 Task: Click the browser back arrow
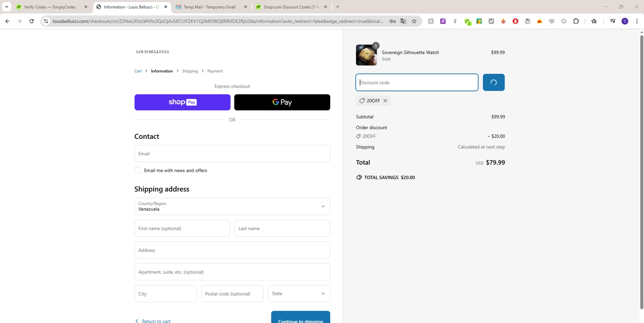(x=7, y=21)
